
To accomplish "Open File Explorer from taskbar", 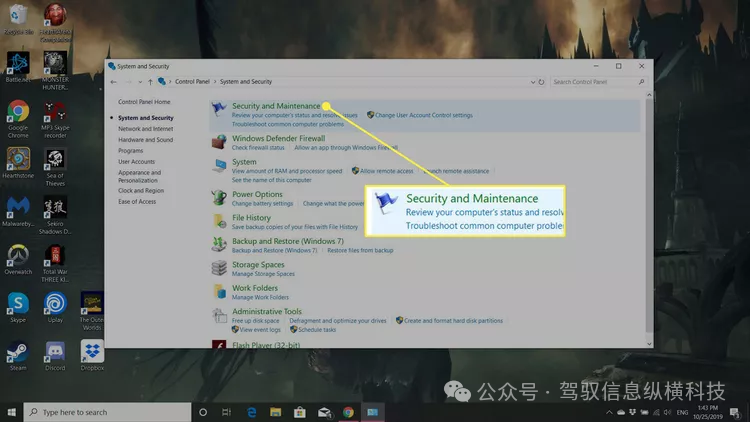I will (276, 412).
